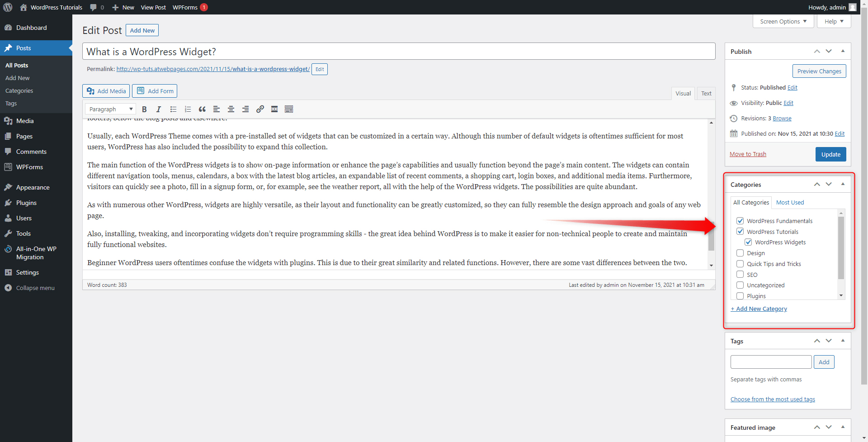Select the Most Used categories tab
868x442 pixels.
coord(790,202)
